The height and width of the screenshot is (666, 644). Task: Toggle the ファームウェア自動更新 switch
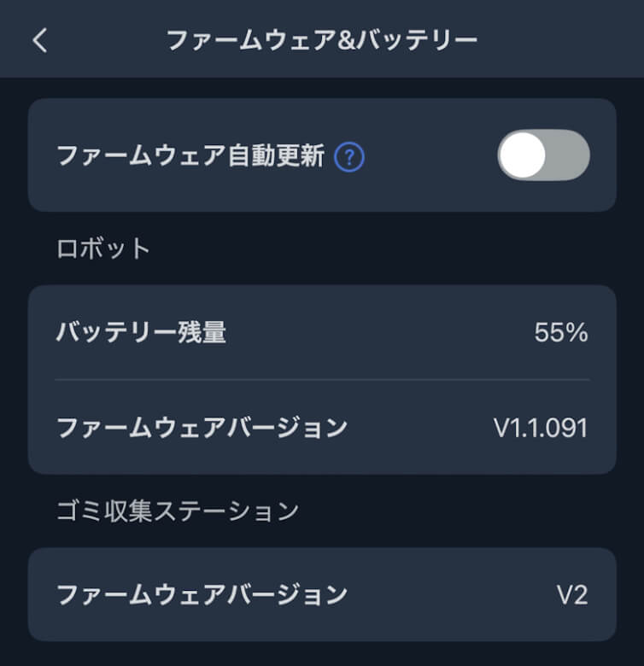point(543,155)
